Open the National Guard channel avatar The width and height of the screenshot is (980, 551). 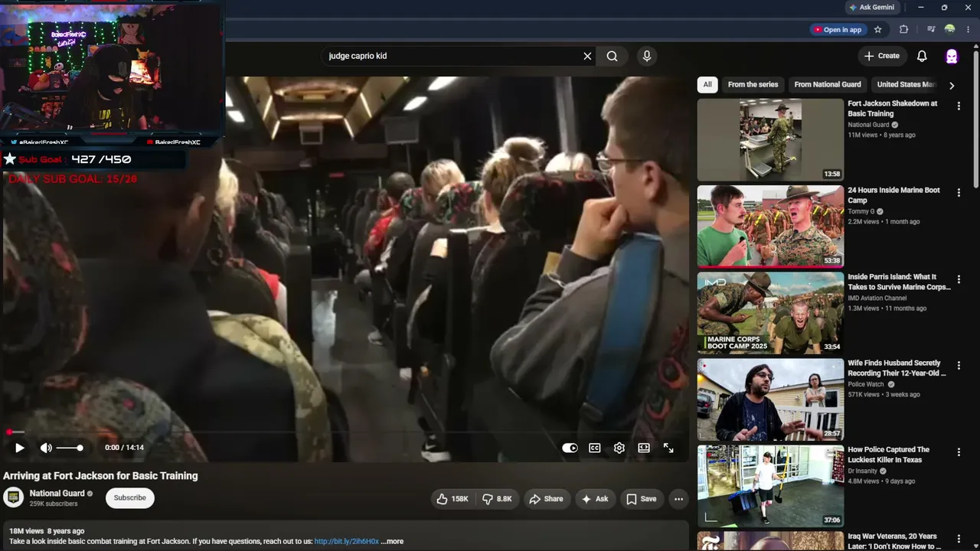click(x=14, y=497)
